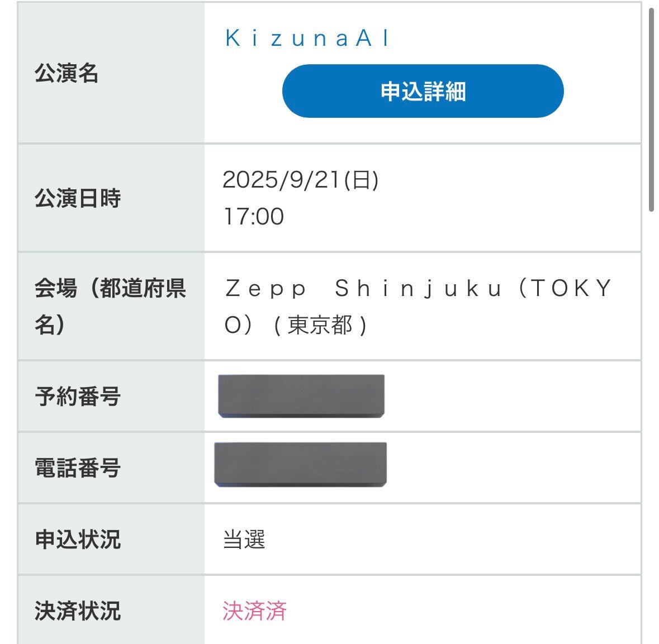Screen dimensions: 659x644
Task: Click the vertical scrollbar thumb
Action: (651, 109)
